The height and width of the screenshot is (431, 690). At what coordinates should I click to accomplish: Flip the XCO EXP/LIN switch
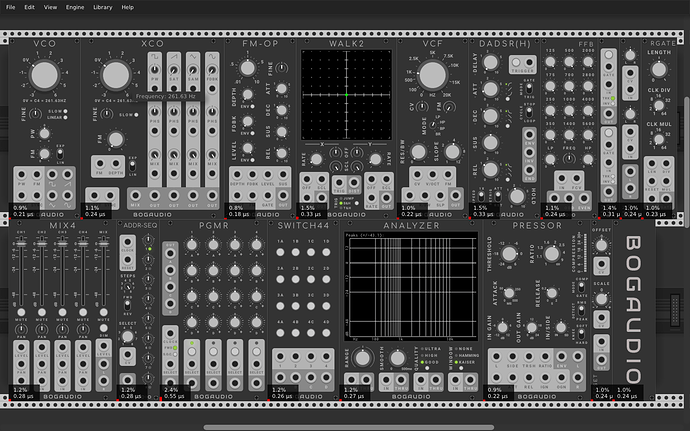pyautogui.click(x=132, y=166)
